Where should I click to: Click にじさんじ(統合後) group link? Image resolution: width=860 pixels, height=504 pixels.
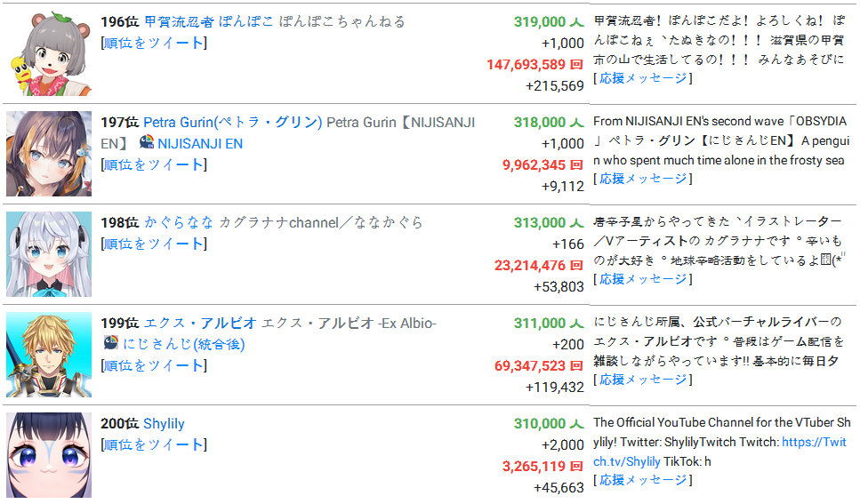[x=184, y=344]
